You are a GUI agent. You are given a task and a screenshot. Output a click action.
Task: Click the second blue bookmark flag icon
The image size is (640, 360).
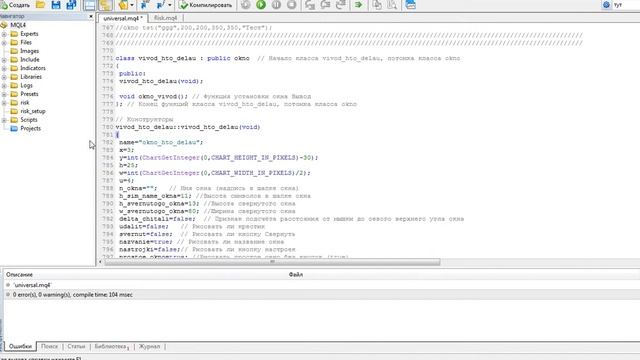point(160,5)
